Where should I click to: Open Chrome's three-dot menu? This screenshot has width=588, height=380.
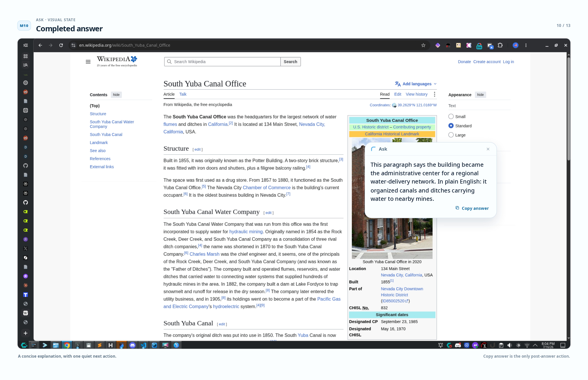[526, 45]
